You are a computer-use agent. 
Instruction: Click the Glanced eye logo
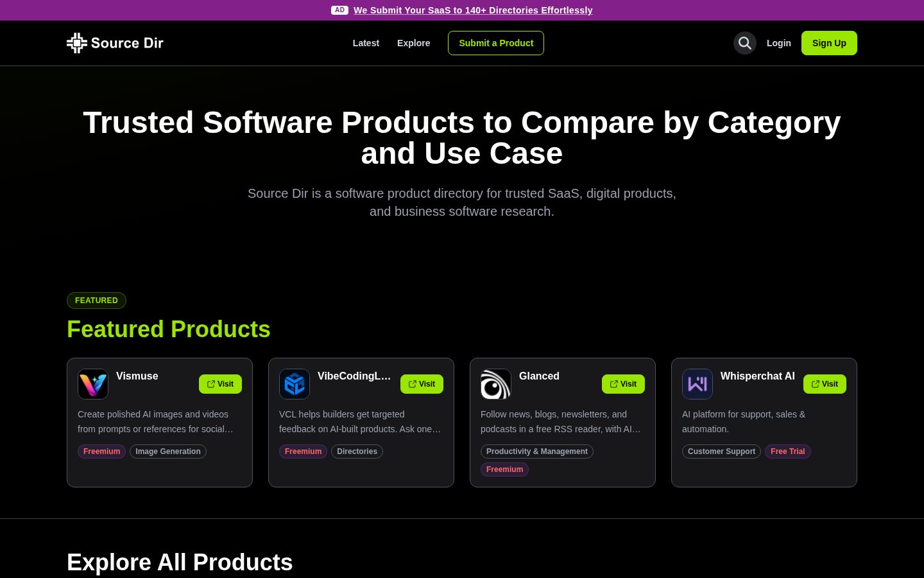tap(496, 384)
